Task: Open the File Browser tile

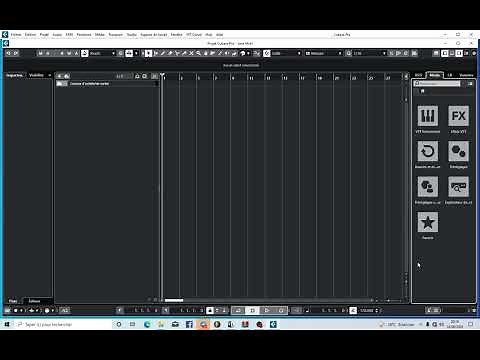Action: click(x=458, y=187)
